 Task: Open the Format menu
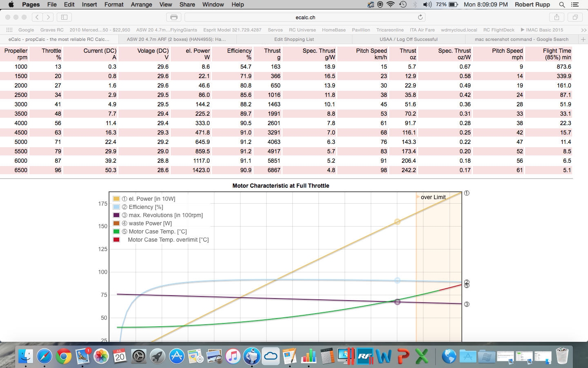coord(114,4)
